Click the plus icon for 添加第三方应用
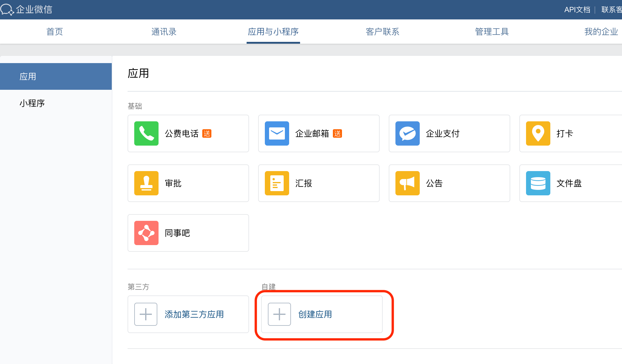 (x=146, y=314)
